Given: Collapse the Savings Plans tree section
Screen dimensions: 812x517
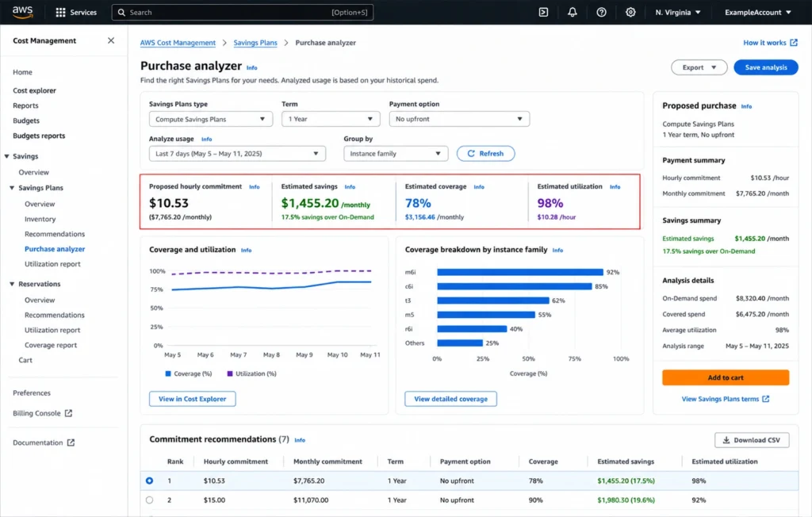Looking at the screenshot, I should coord(12,188).
